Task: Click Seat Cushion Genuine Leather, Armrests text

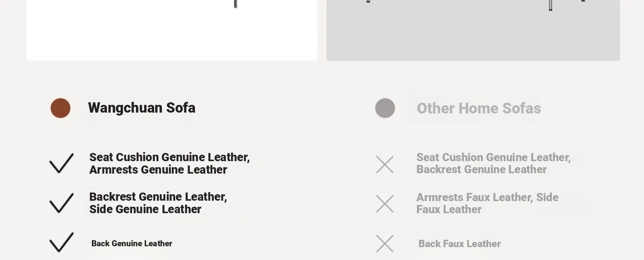Action: [x=170, y=163]
